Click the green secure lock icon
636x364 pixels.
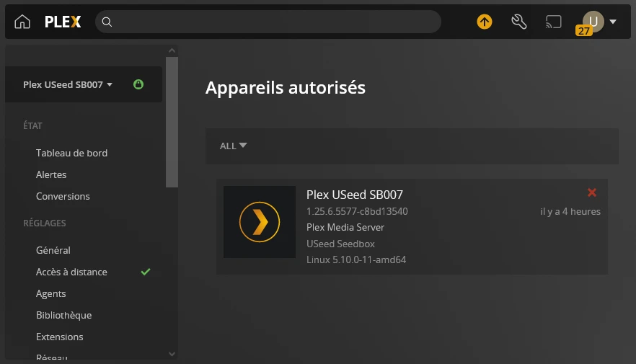tap(138, 84)
